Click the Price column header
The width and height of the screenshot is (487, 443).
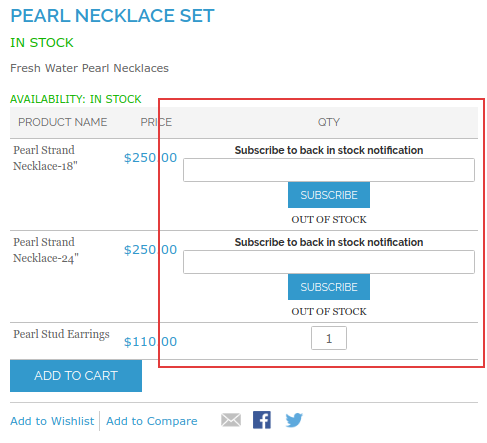pyautogui.click(x=156, y=122)
